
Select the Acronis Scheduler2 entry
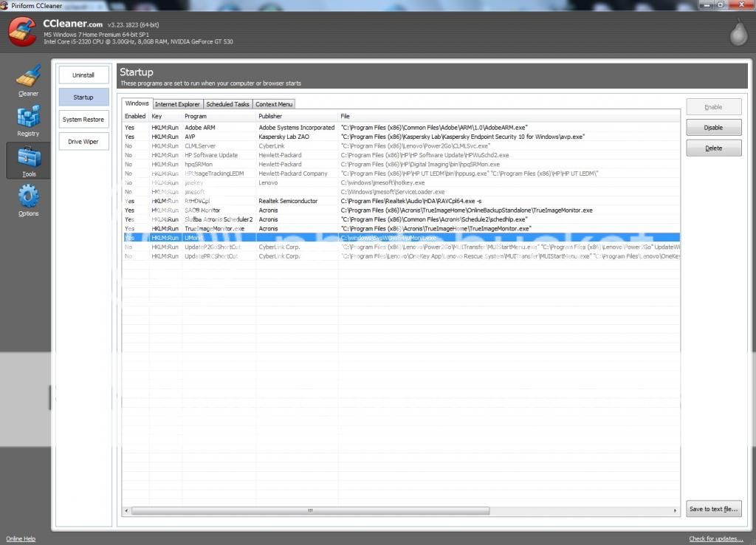pyautogui.click(x=401, y=219)
